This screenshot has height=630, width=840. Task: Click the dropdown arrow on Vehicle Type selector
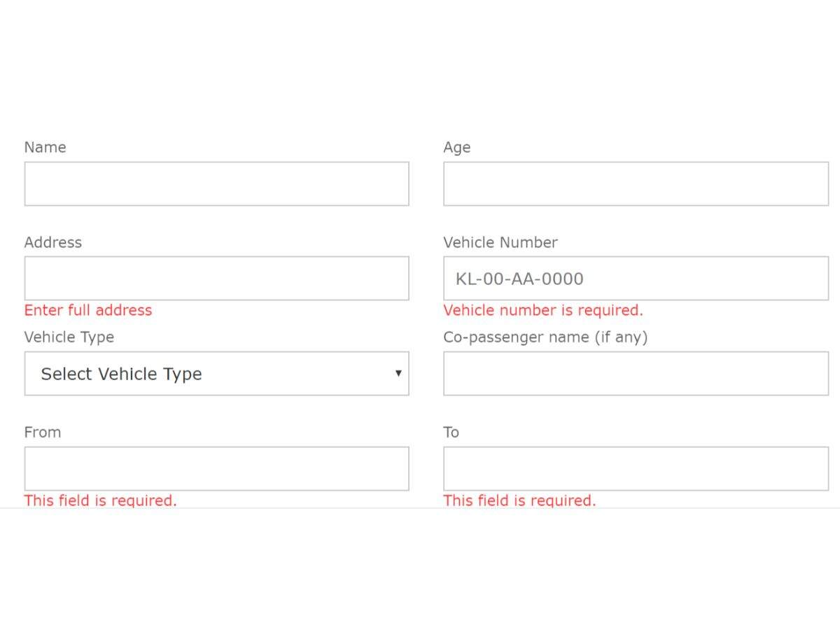tap(399, 373)
